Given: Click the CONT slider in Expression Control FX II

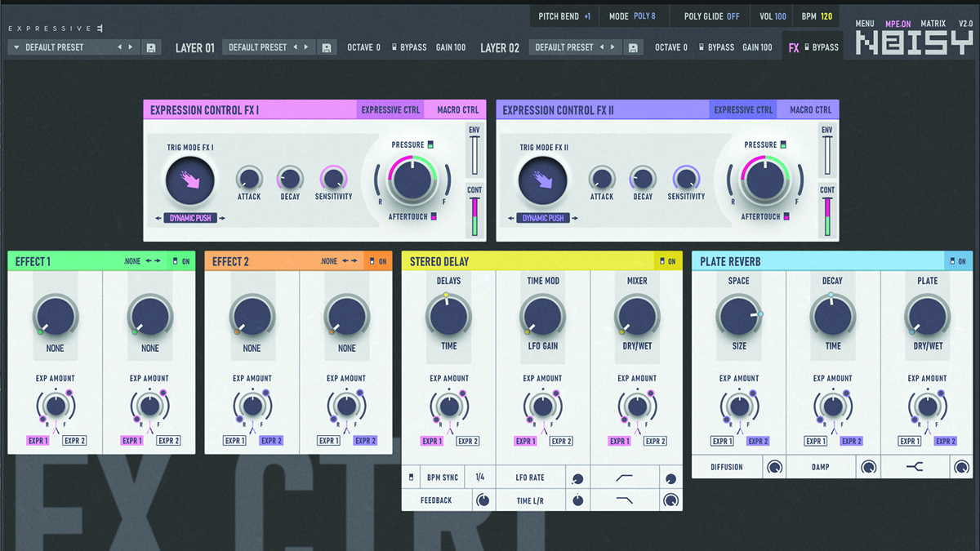Looking at the screenshot, I should click(827, 216).
